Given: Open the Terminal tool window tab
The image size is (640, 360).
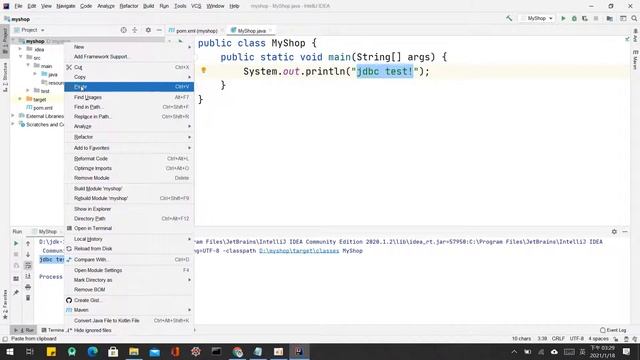Looking at the screenshot, I should 53,330.
